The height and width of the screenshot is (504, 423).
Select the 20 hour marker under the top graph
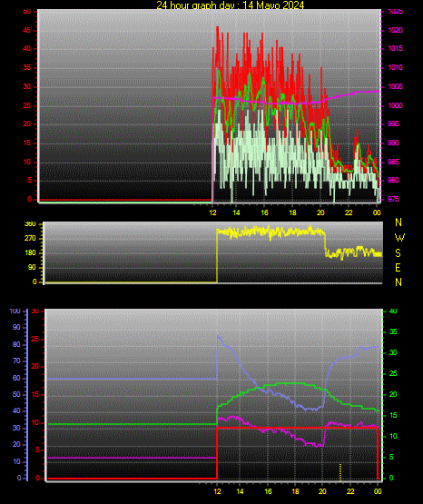(320, 212)
